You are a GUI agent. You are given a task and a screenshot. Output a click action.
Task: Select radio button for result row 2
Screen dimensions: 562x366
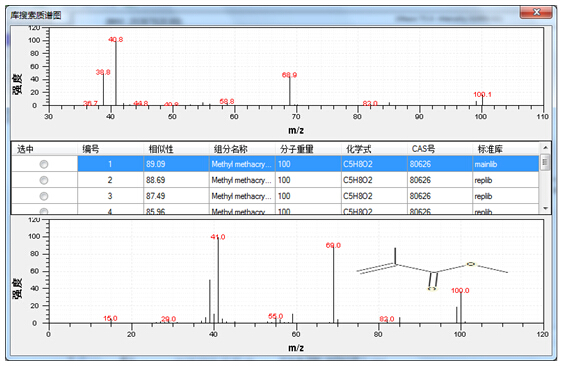[44, 180]
